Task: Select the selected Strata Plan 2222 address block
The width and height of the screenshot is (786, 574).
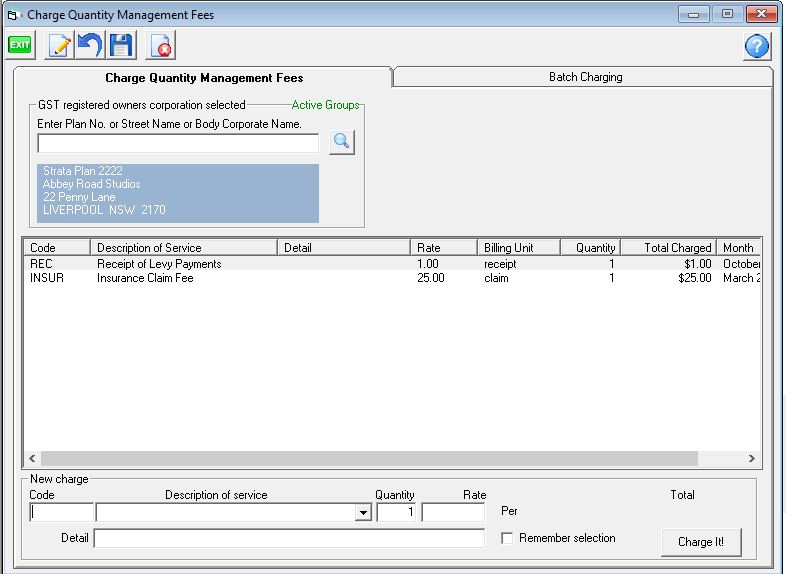Action: pyautogui.click(x=178, y=193)
